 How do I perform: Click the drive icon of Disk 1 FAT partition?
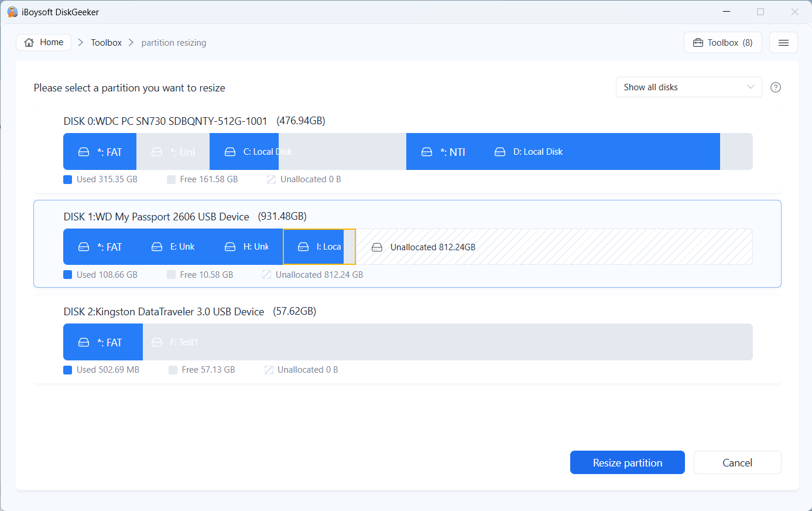[84, 247]
